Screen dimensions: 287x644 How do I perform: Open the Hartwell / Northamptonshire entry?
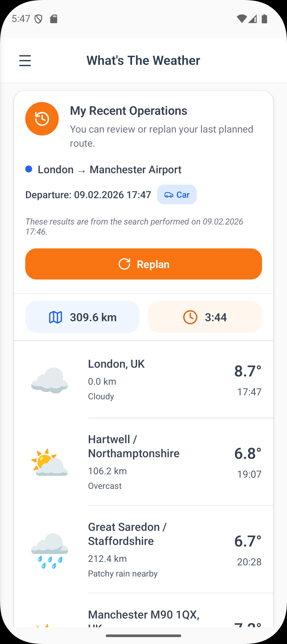143,462
